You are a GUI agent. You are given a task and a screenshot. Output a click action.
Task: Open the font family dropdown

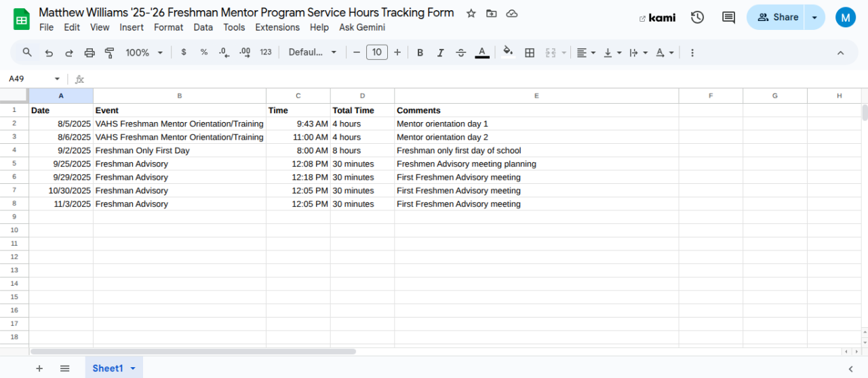[313, 52]
